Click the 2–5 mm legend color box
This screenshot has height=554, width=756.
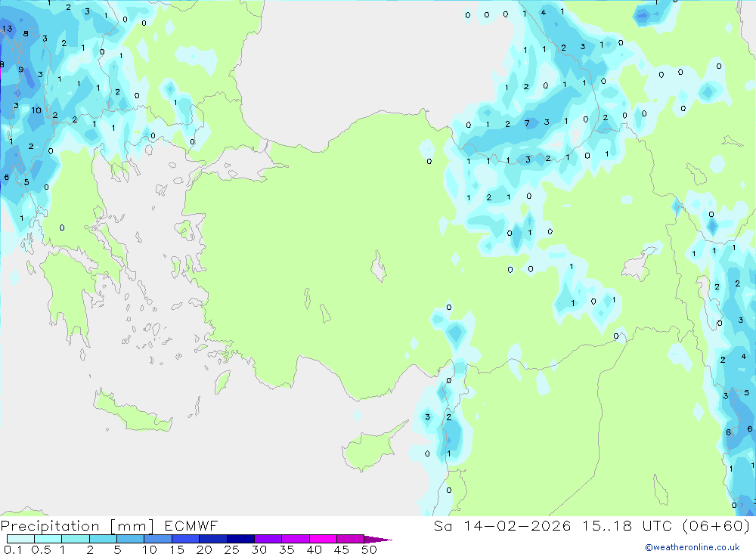pyautogui.click(x=103, y=539)
